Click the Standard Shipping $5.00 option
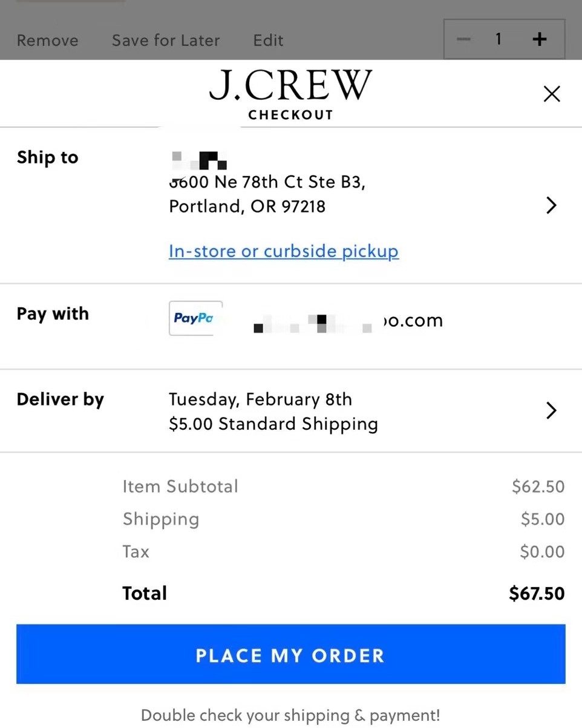The height and width of the screenshot is (728, 582). click(273, 424)
